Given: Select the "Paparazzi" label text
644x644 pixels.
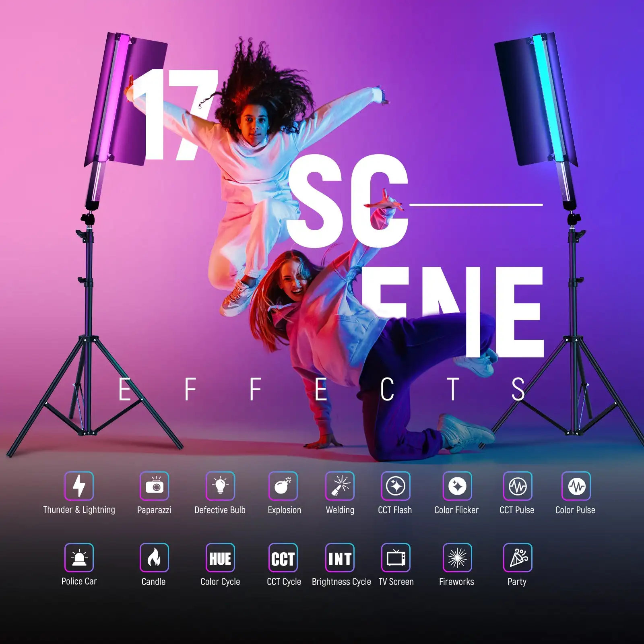Looking at the screenshot, I should 154,510.
